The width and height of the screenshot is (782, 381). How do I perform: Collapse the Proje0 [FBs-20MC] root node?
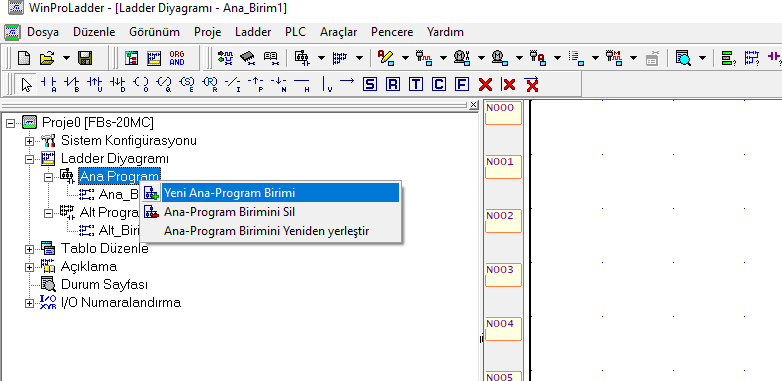11,123
